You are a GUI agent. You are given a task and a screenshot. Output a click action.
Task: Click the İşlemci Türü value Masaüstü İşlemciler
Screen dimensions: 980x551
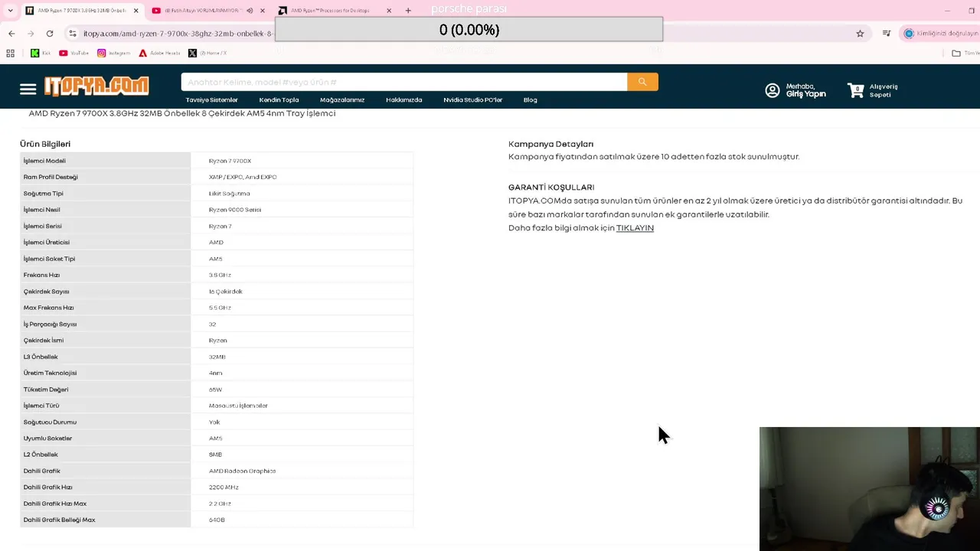click(x=238, y=406)
